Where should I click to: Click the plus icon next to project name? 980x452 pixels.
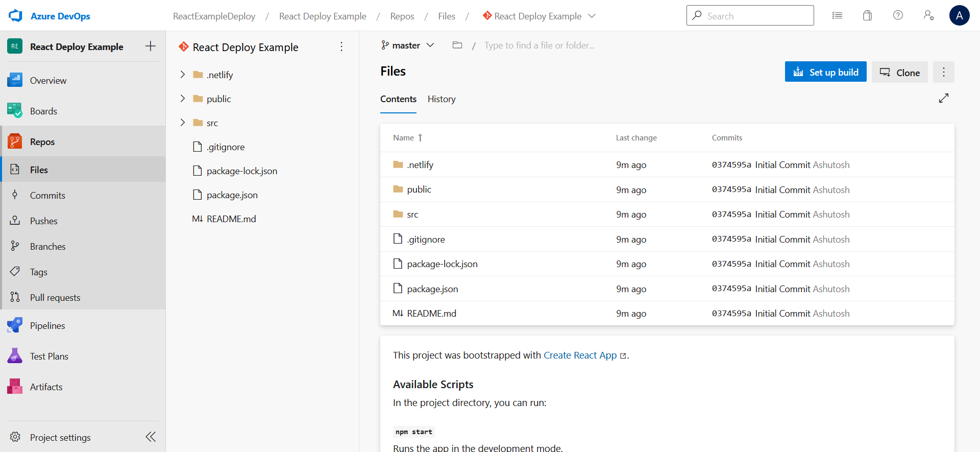pos(151,46)
